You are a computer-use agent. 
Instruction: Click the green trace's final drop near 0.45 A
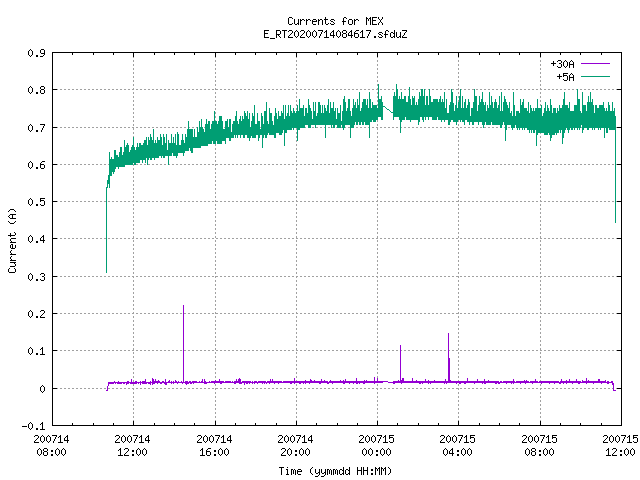click(616, 176)
